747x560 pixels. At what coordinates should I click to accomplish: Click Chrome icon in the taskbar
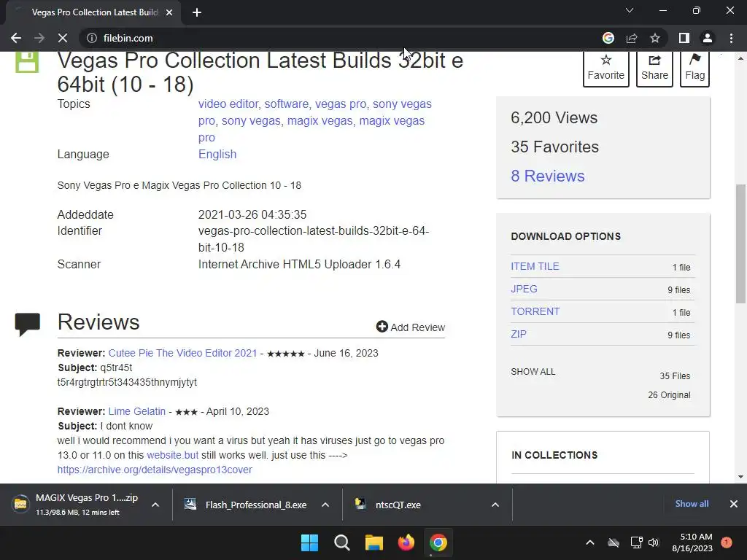click(438, 542)
